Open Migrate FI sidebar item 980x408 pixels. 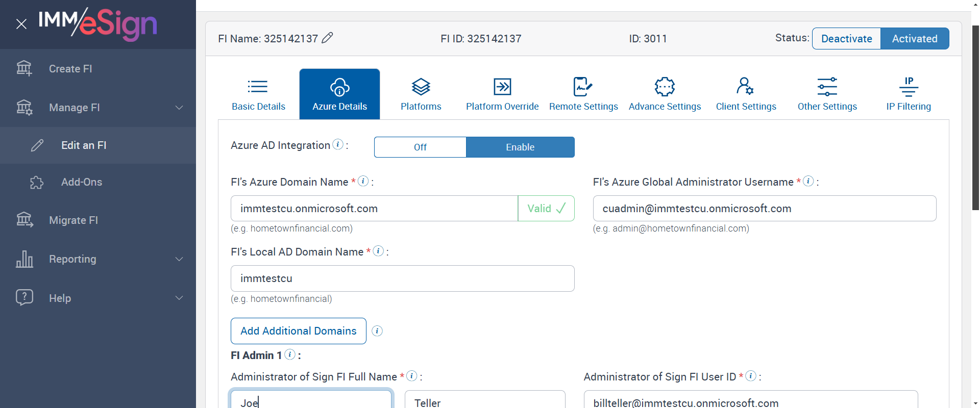point(98,220)
